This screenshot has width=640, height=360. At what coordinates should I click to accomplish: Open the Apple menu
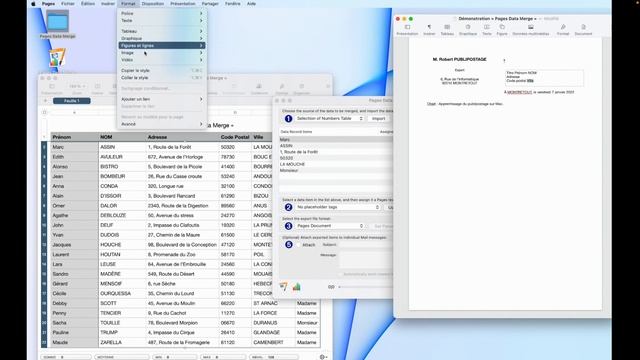(33, 4)
